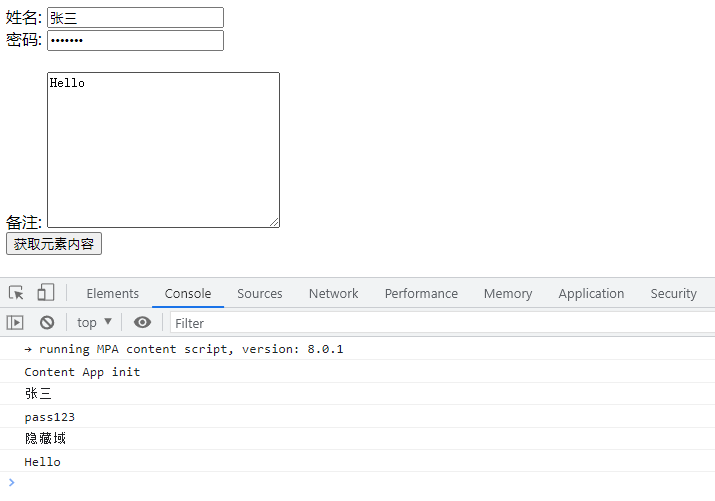Clear the console output
715x501 pixels.
(46, 322)
